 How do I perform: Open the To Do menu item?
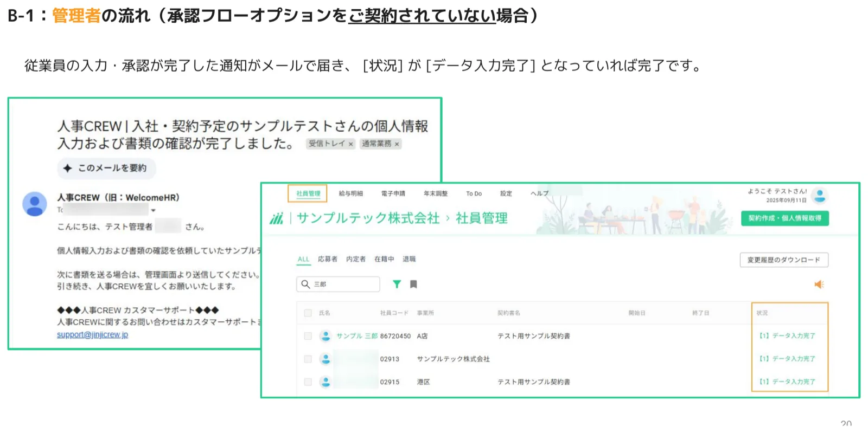(474, 193)
